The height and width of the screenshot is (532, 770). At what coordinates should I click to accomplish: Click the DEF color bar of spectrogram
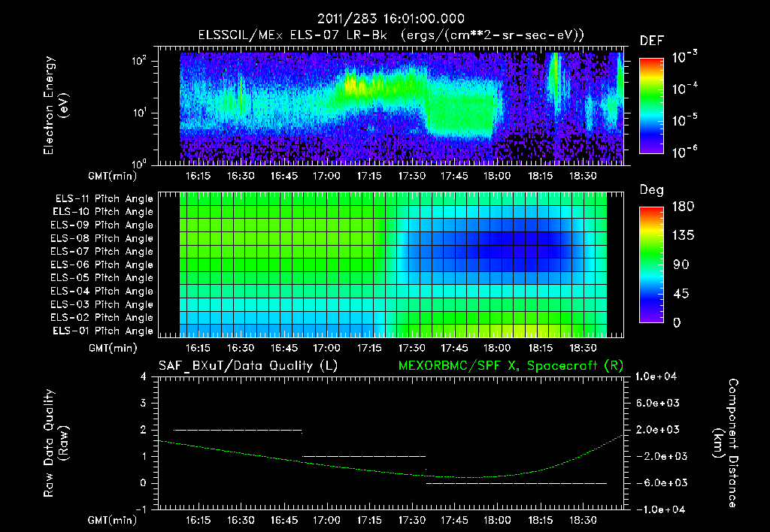(651, 106)
